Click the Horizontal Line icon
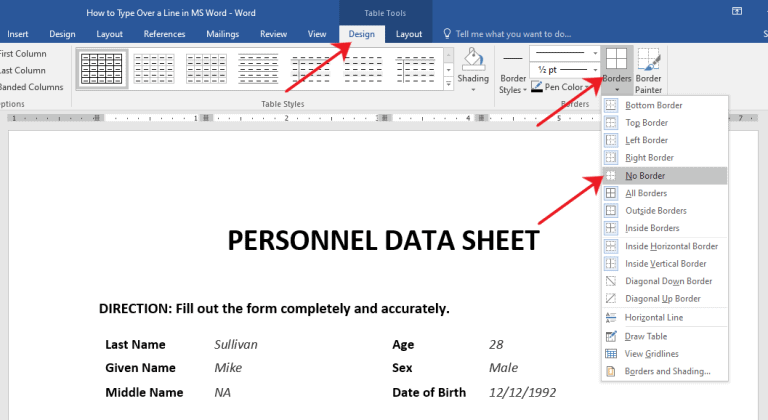768x420 pixels. click(x=611, y=318)
